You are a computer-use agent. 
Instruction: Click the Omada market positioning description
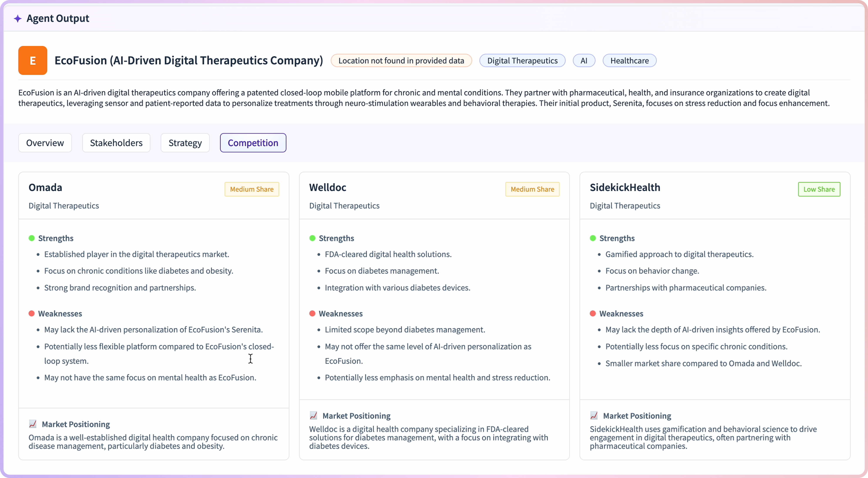tap(153, 442)
